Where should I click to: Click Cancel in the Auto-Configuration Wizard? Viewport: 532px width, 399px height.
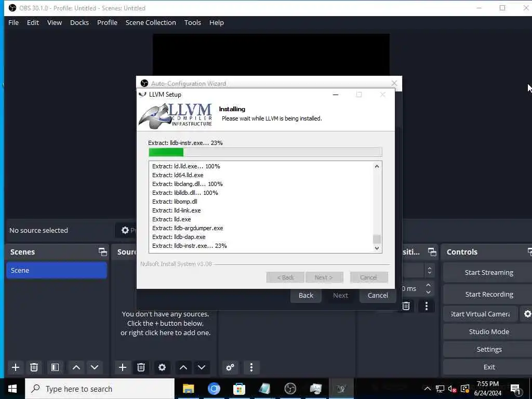point(378,295)
